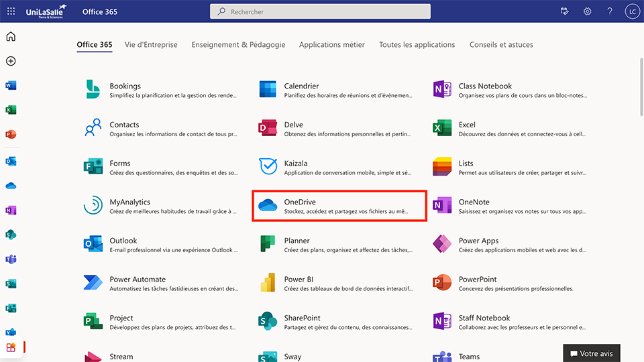Open OneDrive from the left sidebar
This screenshot has height=362, width=644.
coord(11,186)
